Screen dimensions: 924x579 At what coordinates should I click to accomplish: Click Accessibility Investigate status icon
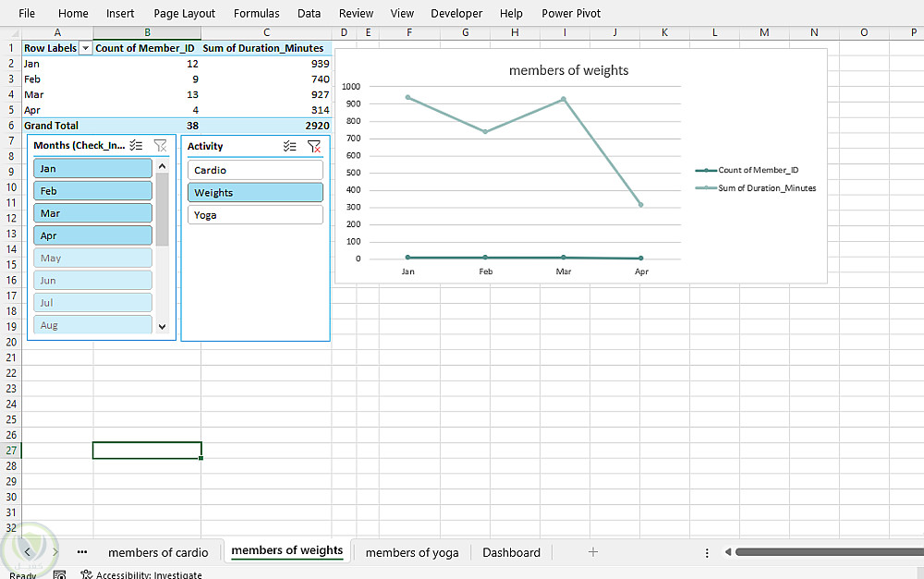pos(87,574)
